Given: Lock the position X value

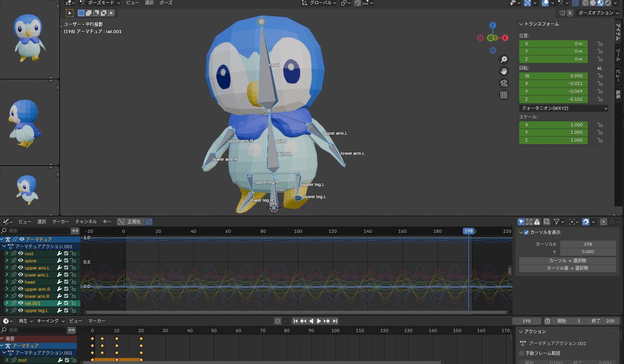Looking at the screenshot, I should 600,44.
